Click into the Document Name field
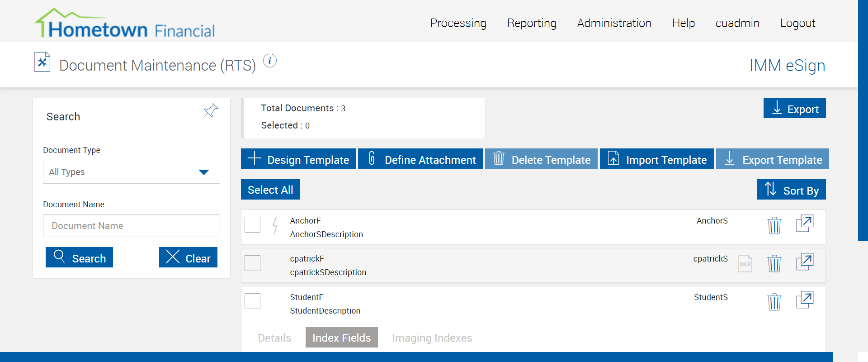 pyautogui.click(x=131, y=226)
